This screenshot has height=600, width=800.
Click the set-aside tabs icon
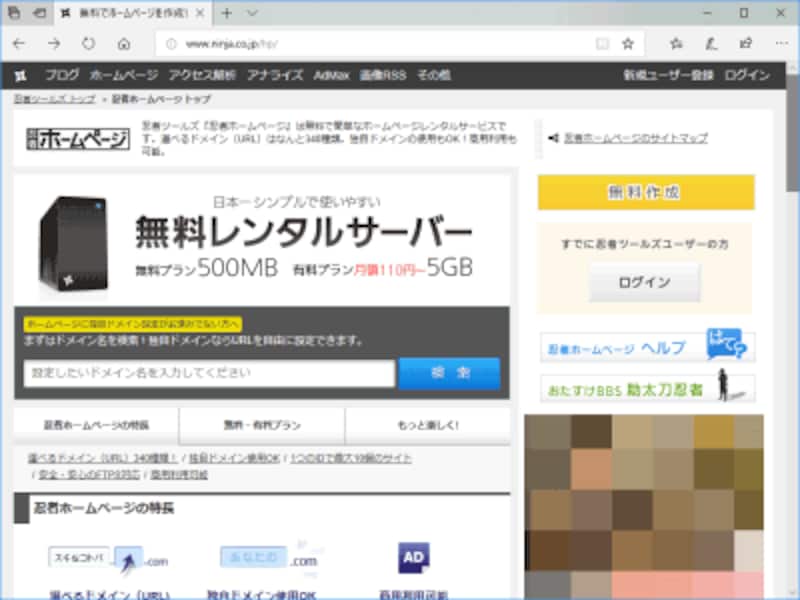tap(14, 13)
